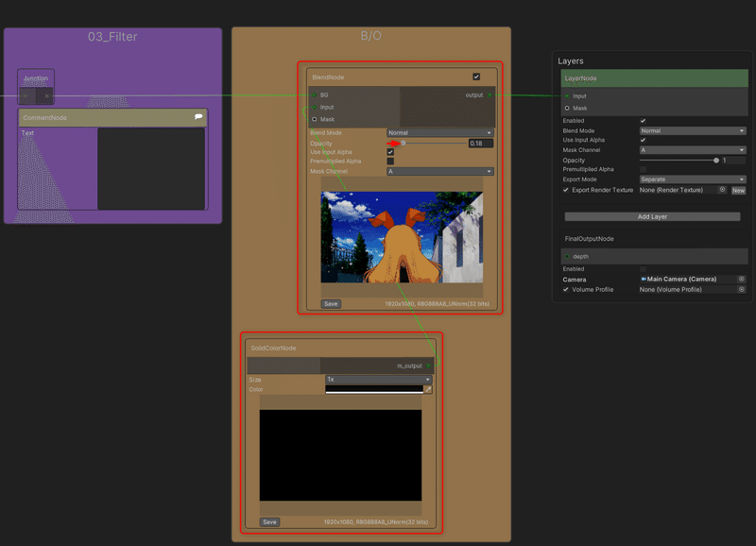
Task: Click the BlendNode Opacity slider handle
Action: tap(404, 144)
